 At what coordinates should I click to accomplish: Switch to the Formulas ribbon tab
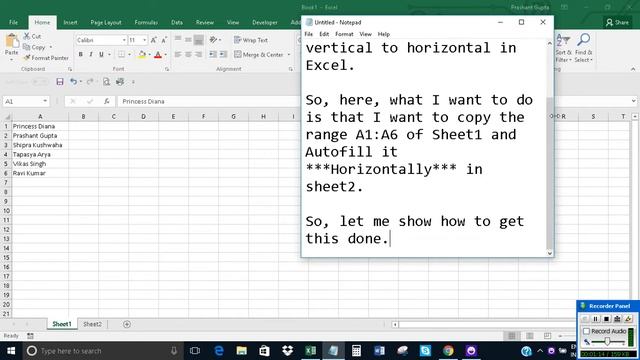click(x=146, y=22)
